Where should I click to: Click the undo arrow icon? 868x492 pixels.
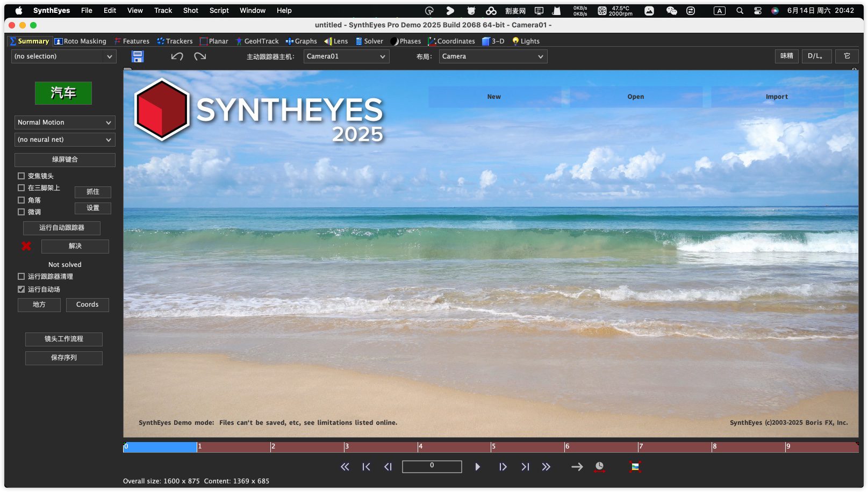coord(177,56)
